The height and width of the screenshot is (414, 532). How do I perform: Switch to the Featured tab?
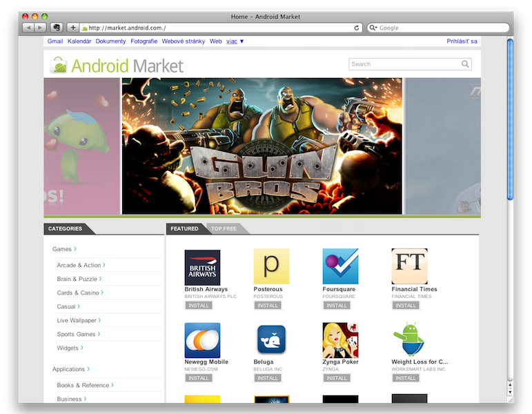(x=184, y=228)
